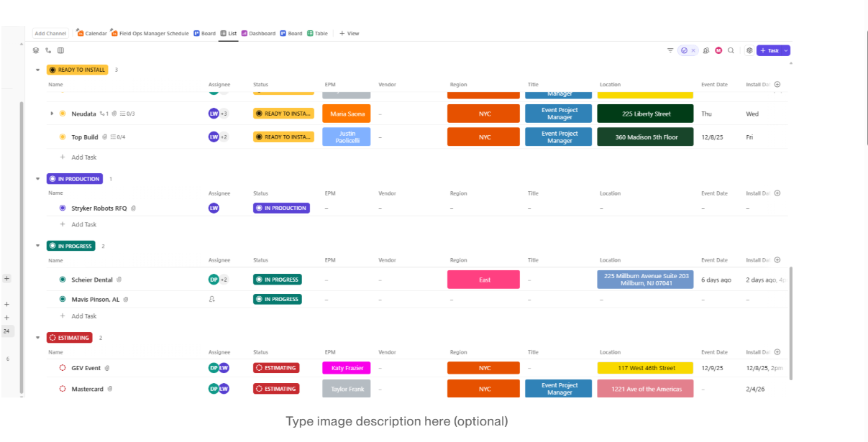Open the Task button dropdown arrow

coord(786,51)
